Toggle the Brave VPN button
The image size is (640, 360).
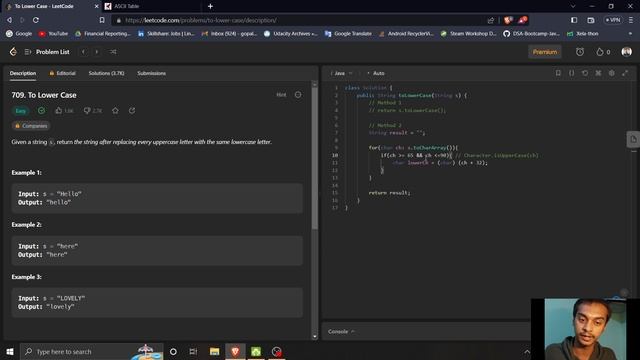coord(613,20)
